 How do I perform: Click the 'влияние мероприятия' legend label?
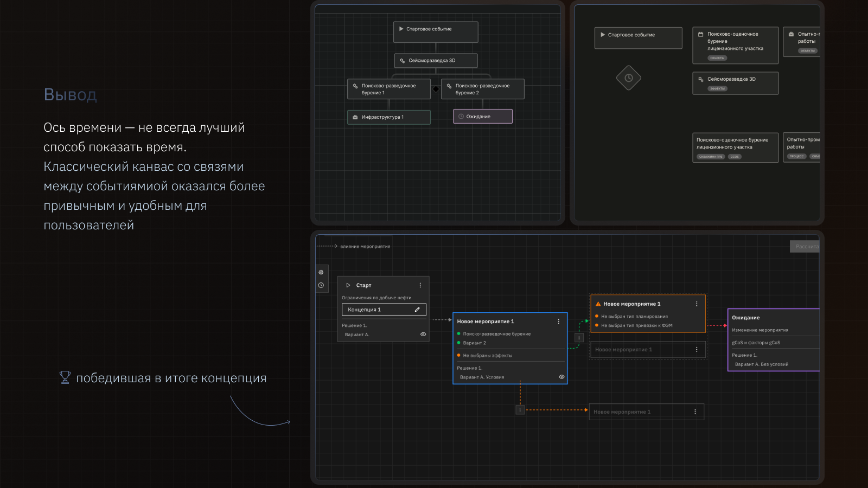click(x=365, y=247)
